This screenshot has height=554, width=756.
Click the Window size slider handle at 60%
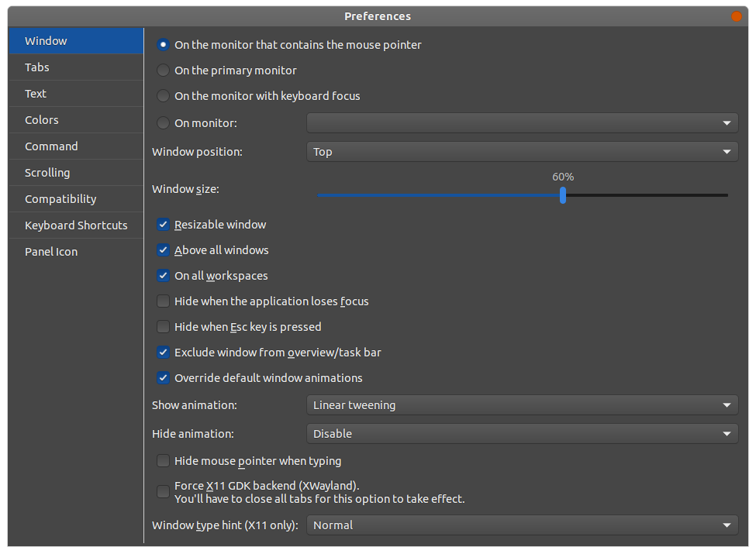(x=563, y=195)
